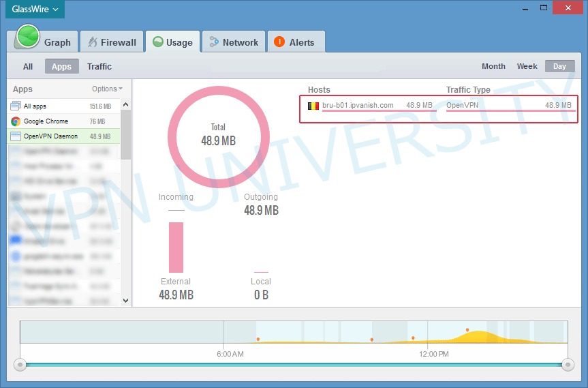Click the orange timeline marker after 6:00 AM
Image resolution: width=588 pixels, height=388 pixels.
[x=258, y=339]
